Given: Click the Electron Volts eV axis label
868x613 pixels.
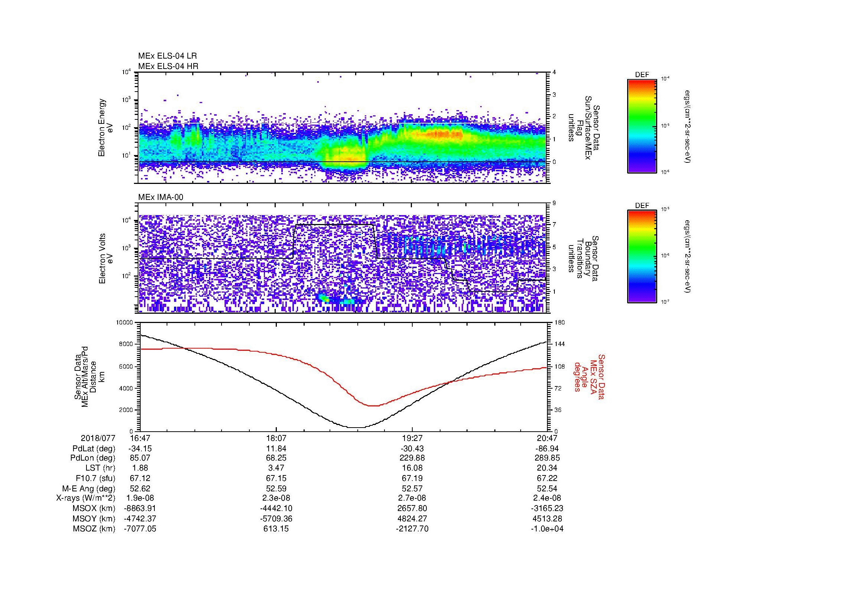Looking at the screenshot, I should click(105, 259).
